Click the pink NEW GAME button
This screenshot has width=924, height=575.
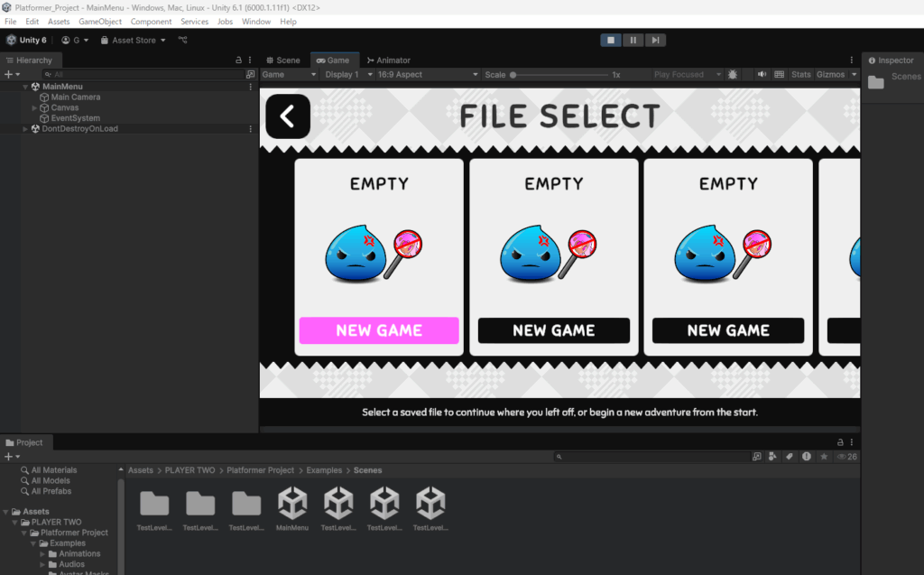point(379,330)
